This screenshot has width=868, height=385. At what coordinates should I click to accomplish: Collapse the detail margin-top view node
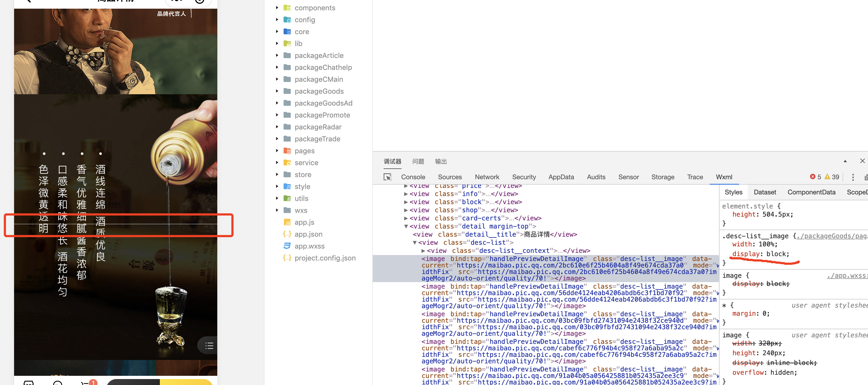pos(406,226)
